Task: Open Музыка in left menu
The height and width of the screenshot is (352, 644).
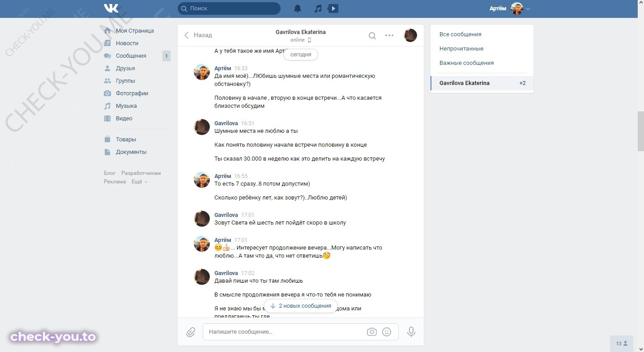Action: click(126, 106)
